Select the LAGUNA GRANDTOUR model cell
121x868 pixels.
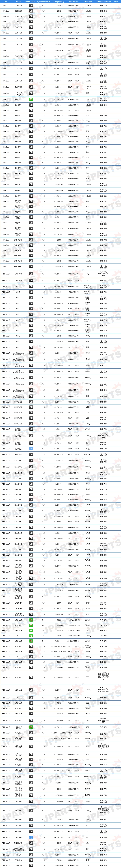tap(18, 615)
